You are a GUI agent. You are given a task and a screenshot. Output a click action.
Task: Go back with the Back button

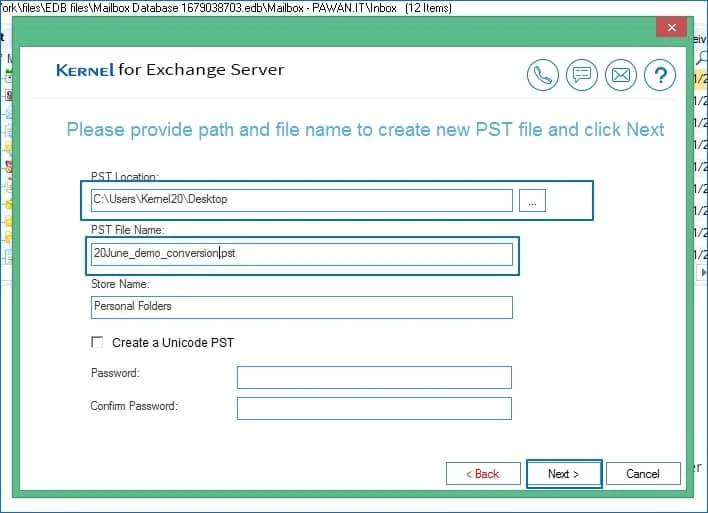pyautogui.click(x=483, y=474)
